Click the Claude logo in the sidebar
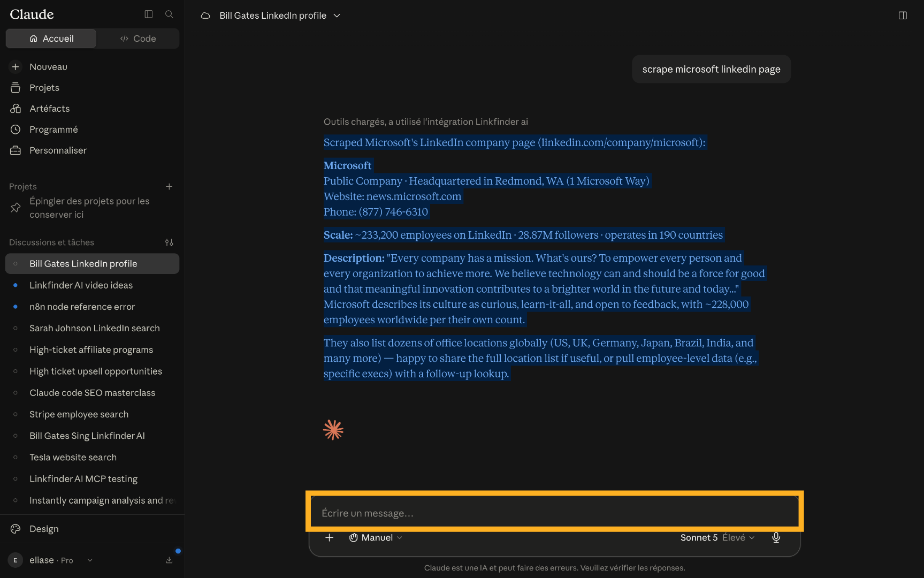The height and width of the screenshot is (578, 924). point(32,14)
